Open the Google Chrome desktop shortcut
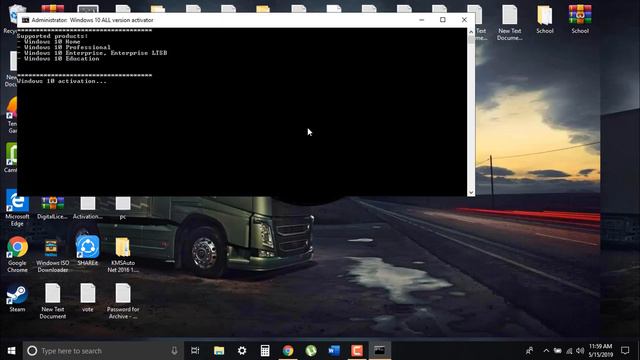The image size is (640, 360). point(17,254)
